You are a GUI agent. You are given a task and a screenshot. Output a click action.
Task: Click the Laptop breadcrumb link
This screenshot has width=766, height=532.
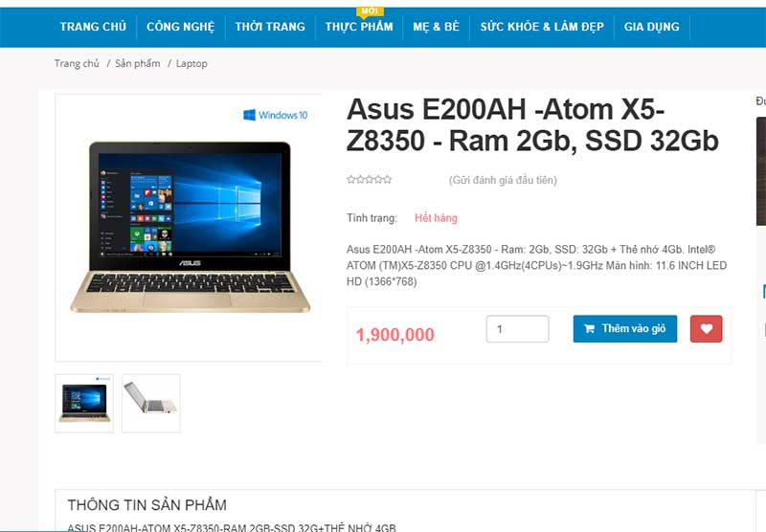pos(191,63)
